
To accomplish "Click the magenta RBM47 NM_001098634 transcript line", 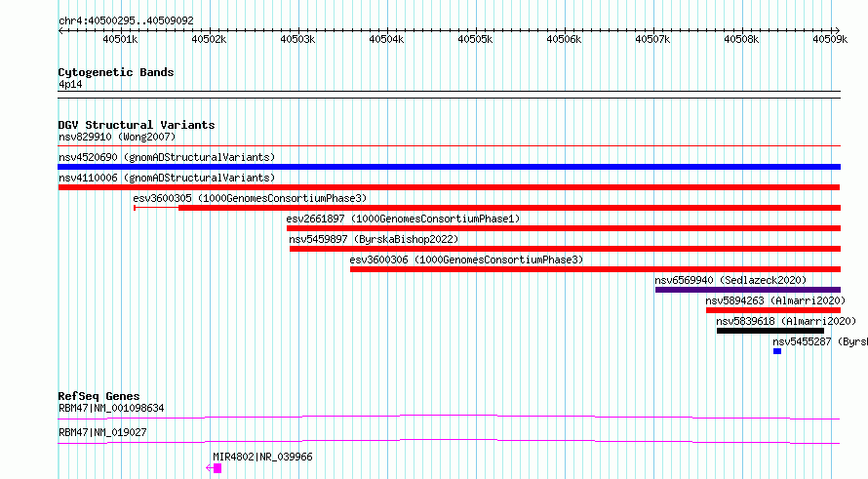I will click(x=449, y=417).
